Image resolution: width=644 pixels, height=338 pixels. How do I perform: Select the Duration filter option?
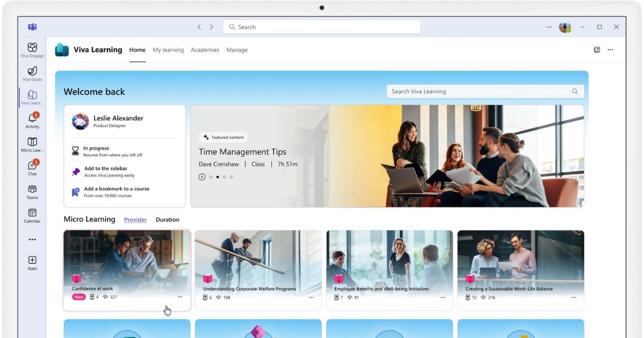tap(167, 219)
